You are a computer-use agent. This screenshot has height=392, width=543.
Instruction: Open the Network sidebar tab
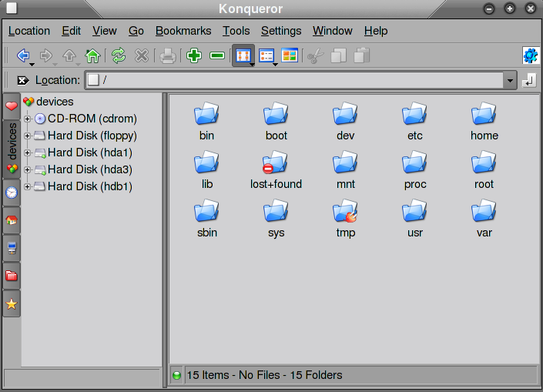(12, 248)
